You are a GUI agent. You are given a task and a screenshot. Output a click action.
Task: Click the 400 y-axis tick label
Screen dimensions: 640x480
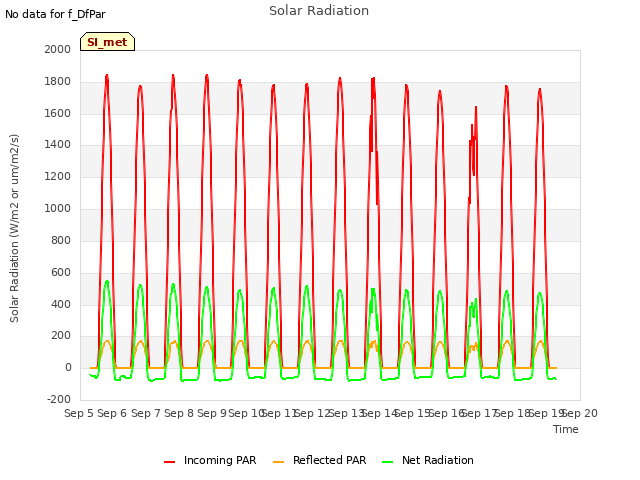61,304
